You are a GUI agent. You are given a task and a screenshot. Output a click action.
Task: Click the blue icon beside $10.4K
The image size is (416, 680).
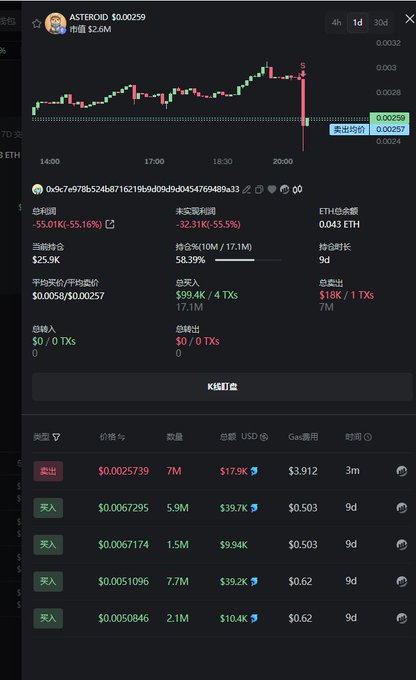click(x=254, y=618)
